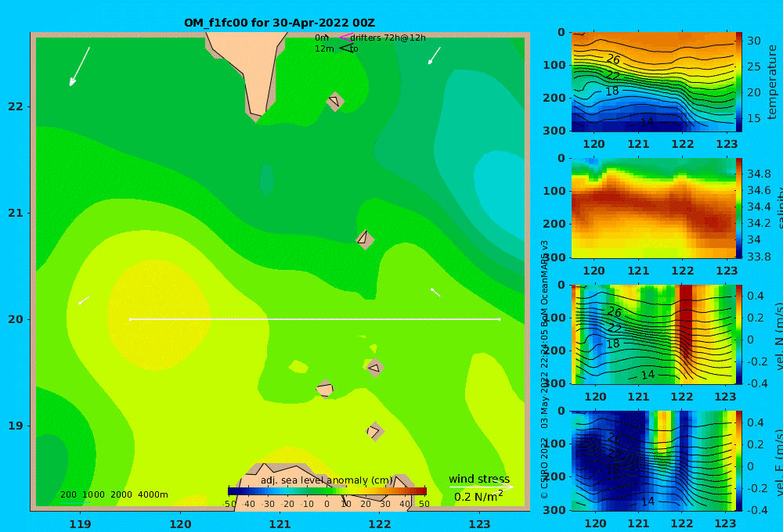Image resolution: width=783 pixels, height=532 pixels.
Task: Click the latitude tick label '19'
Action: click(x=16, y=426)
